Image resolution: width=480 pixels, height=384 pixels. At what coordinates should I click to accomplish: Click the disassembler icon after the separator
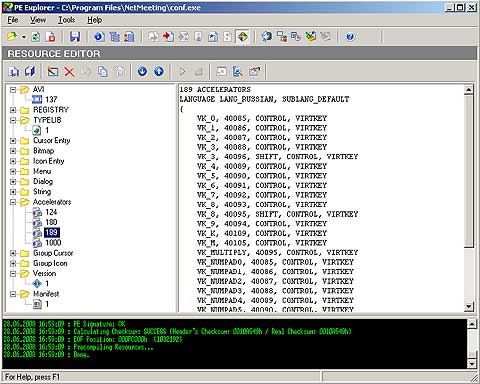[x=267, y=37]
